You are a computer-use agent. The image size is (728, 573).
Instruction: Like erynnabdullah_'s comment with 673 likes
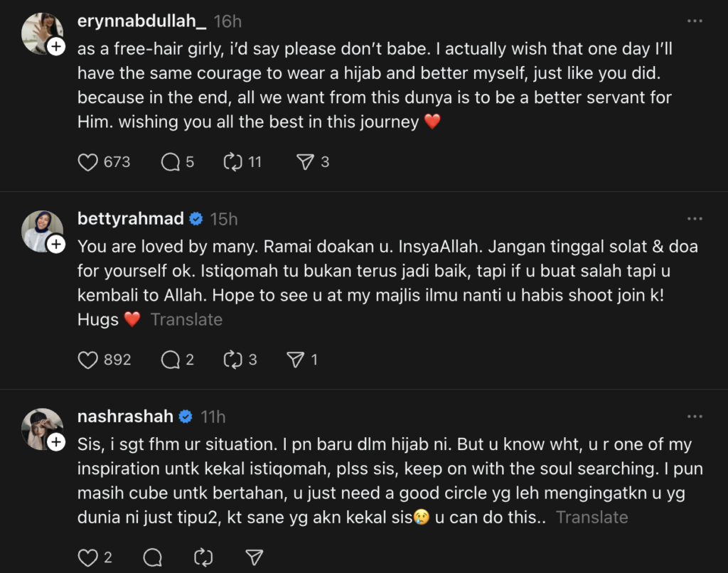click(x=88, y=163)
